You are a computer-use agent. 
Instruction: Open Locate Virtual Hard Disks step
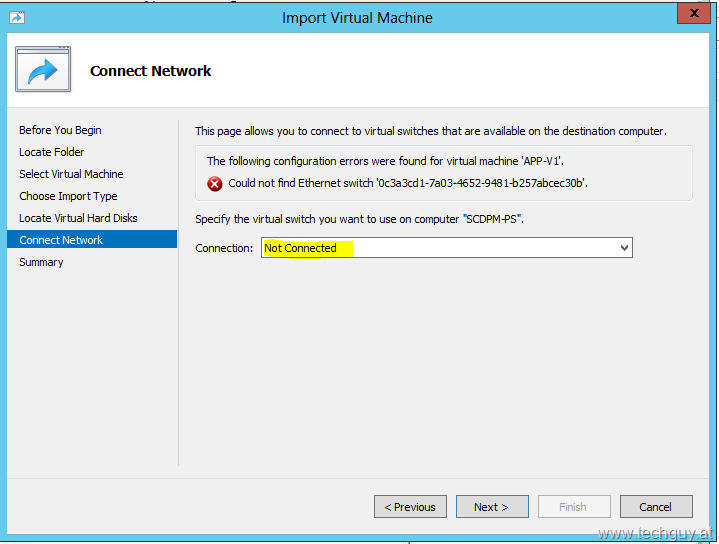78,218
